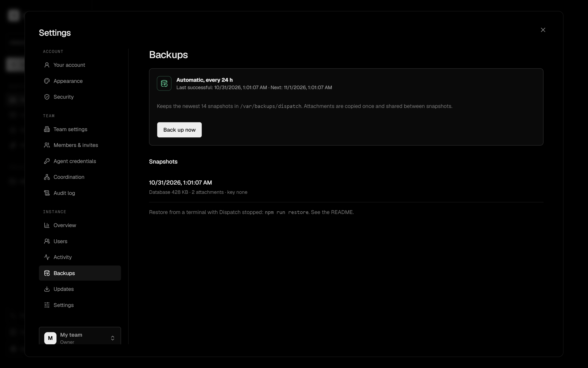
Task: Open the Team settings label
Action: [x=70, y=129]
